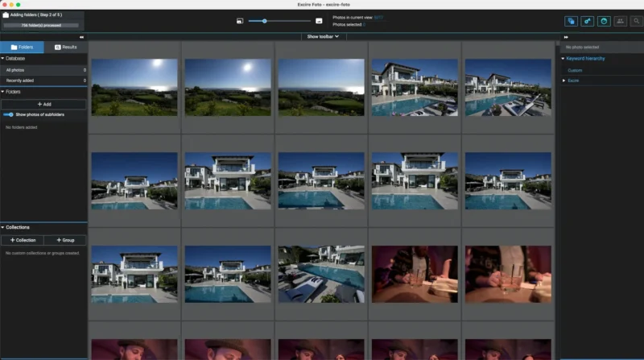Collapse the Collections section
644x360 pixels.
pos(3,227)
